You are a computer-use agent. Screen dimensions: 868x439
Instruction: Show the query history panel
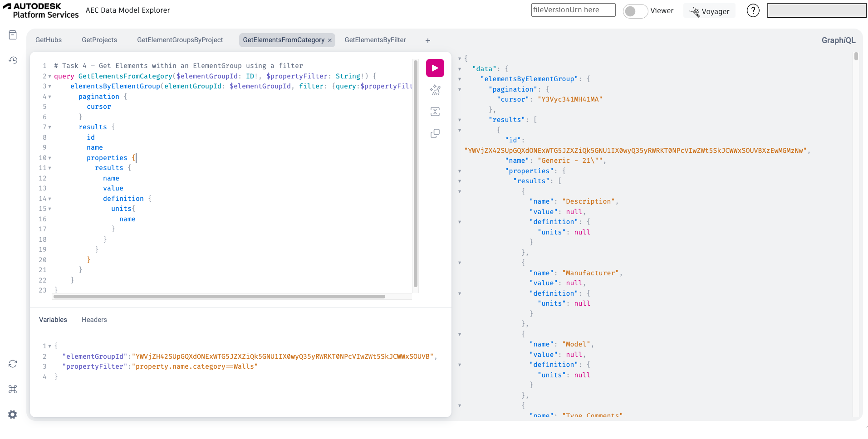tap(13, 60)
